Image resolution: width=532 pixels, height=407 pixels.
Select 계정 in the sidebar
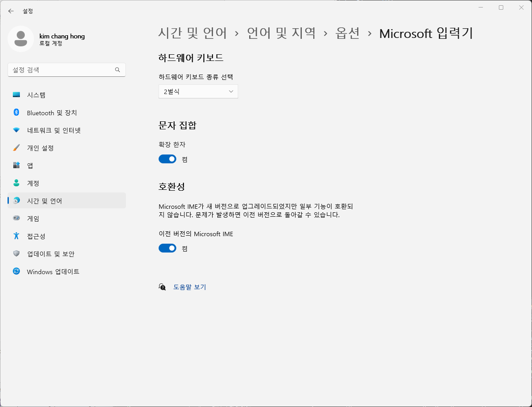point(67,183)
